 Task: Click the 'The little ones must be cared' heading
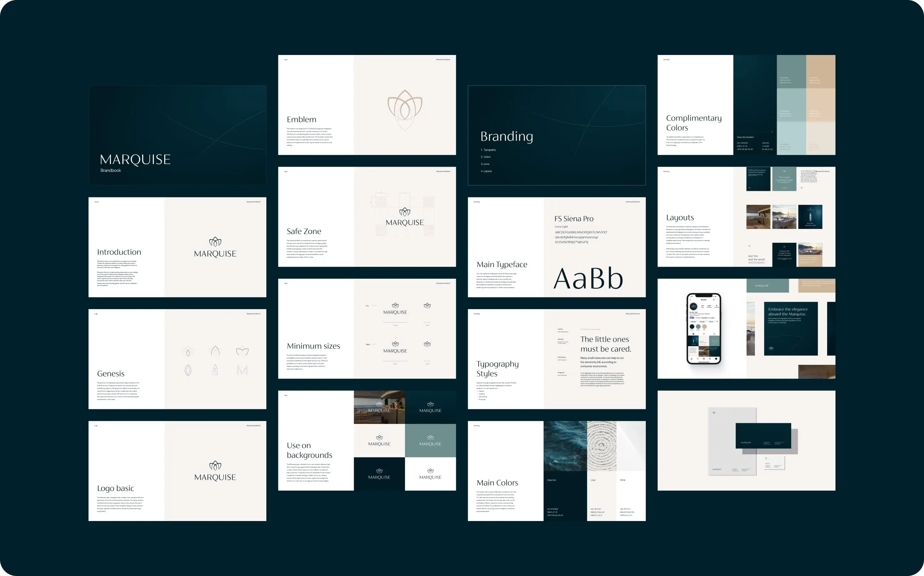coord(606,344)
